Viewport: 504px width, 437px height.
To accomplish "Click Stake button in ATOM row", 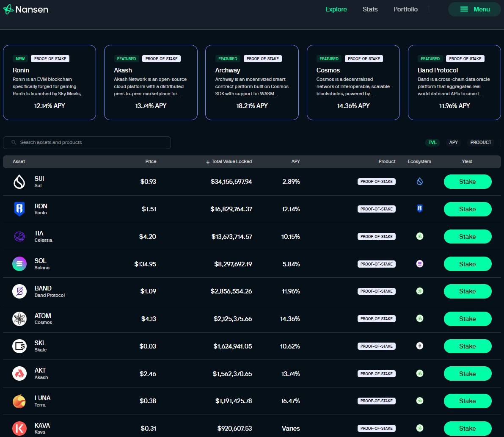I will [467, 319].
